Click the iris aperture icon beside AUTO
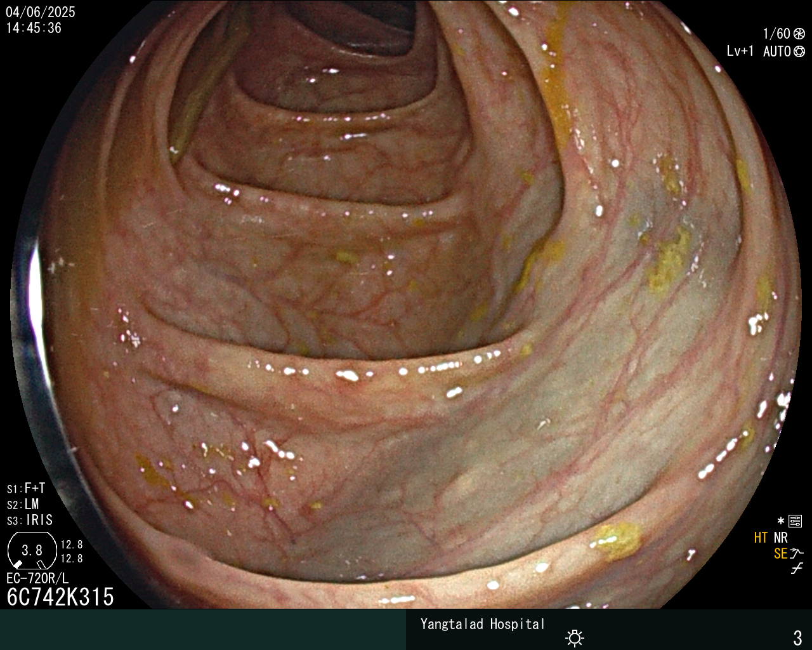The height and width of the screenshot is (650, 812). coord(799,51)
